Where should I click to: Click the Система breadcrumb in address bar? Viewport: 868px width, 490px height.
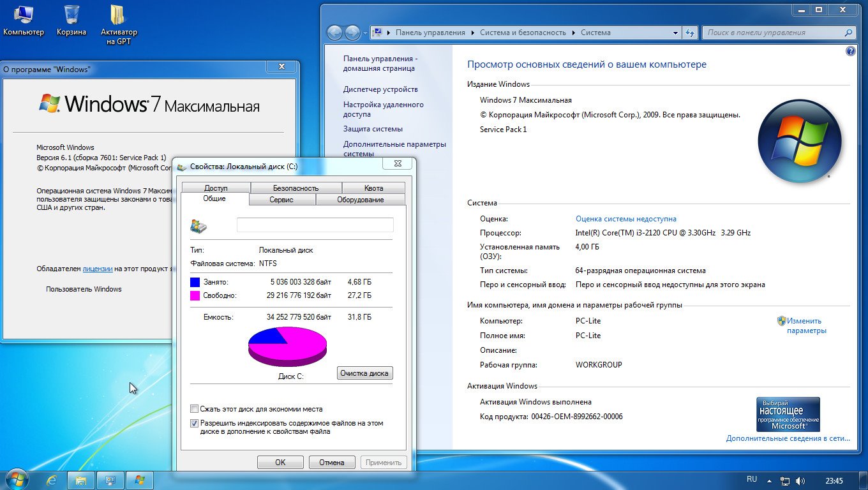point(595,33)
